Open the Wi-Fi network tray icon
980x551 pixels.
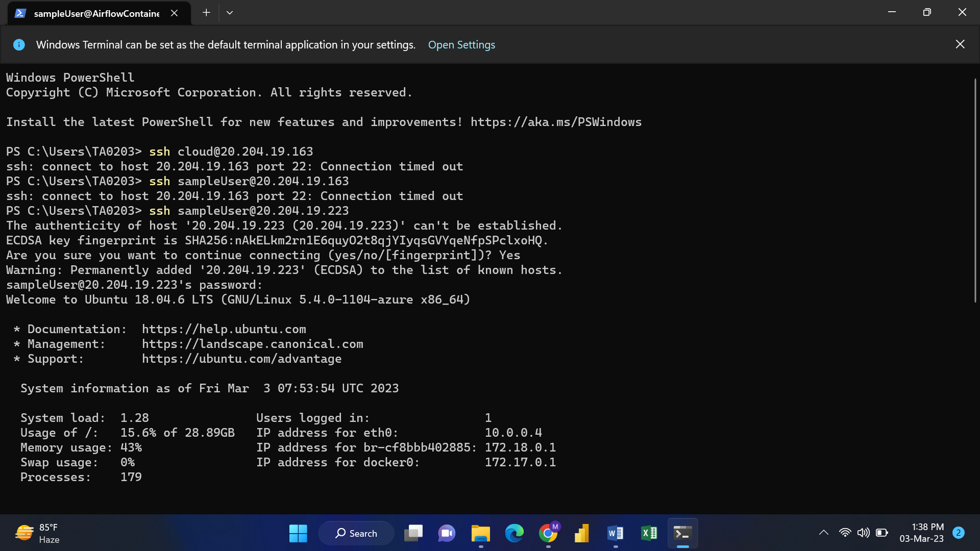[x=845, y=533]
